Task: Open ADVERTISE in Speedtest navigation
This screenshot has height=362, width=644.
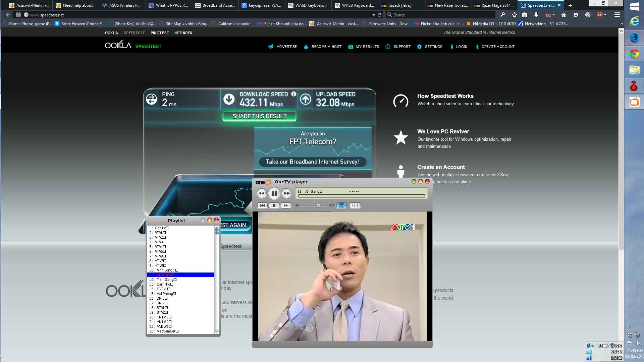Action: pyautogui.click(x=282, y=47)
